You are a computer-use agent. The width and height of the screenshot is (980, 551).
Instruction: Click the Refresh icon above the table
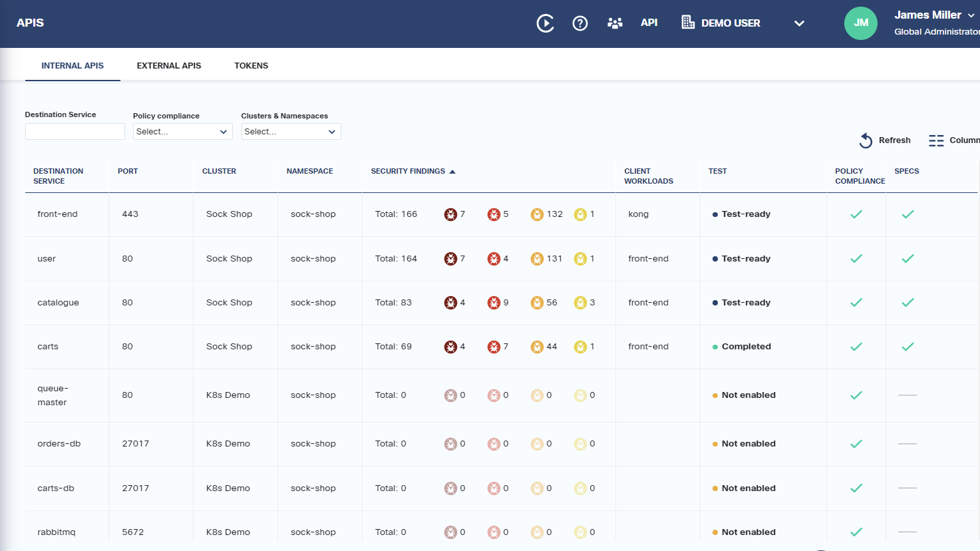coord(866,140)
